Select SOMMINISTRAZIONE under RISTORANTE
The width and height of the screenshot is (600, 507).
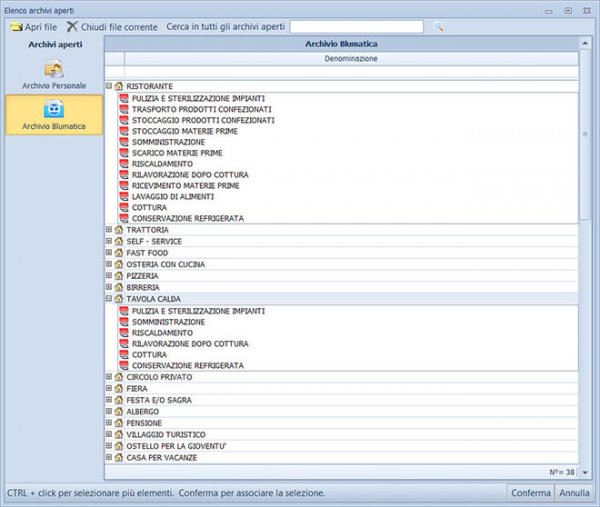pos(168,142)
